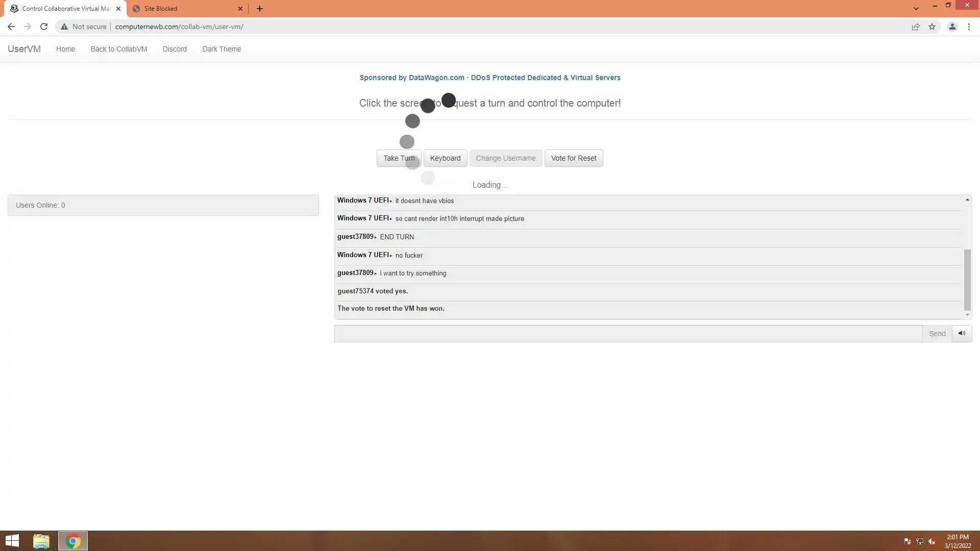
Task: Click the Not secure warning icon
Action: tap(64, 27)
